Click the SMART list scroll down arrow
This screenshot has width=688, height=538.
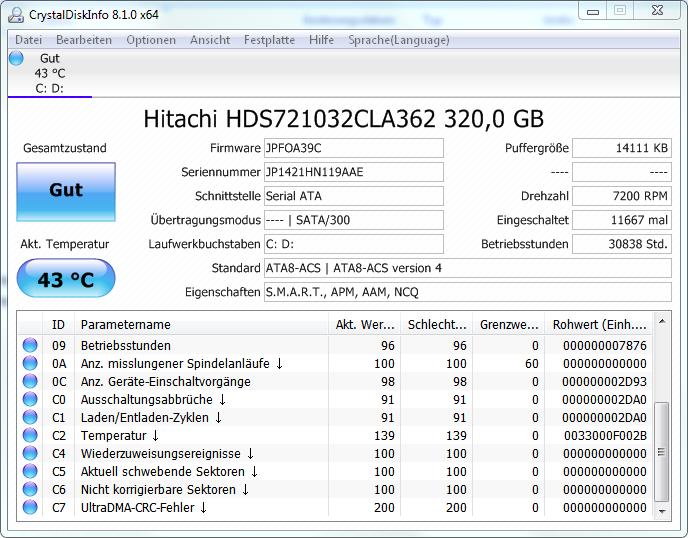662,511
